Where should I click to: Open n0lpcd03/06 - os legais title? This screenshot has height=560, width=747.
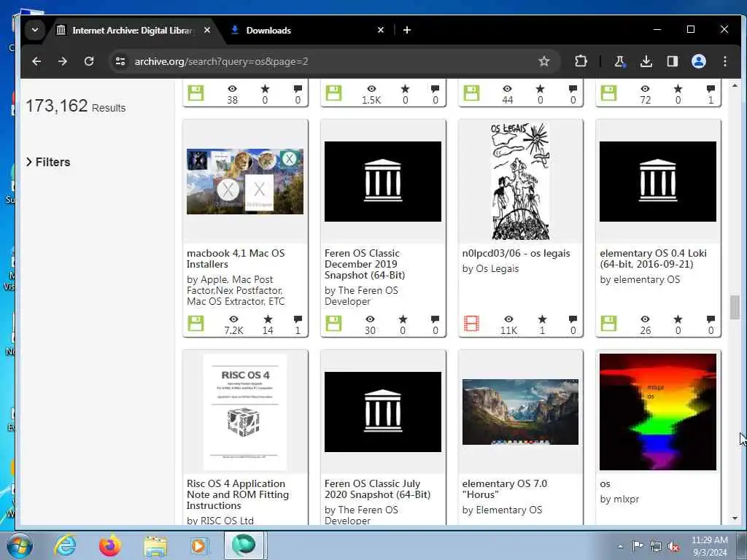click(x=516, y=253)
